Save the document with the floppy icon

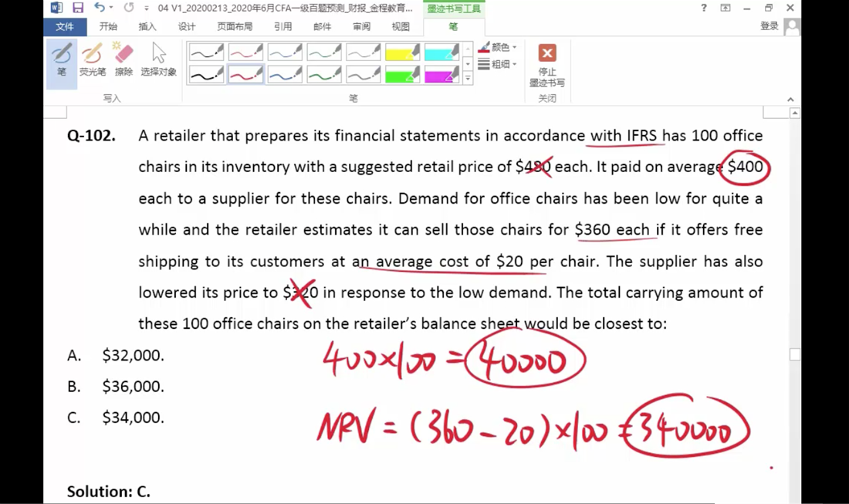[77, 8]
